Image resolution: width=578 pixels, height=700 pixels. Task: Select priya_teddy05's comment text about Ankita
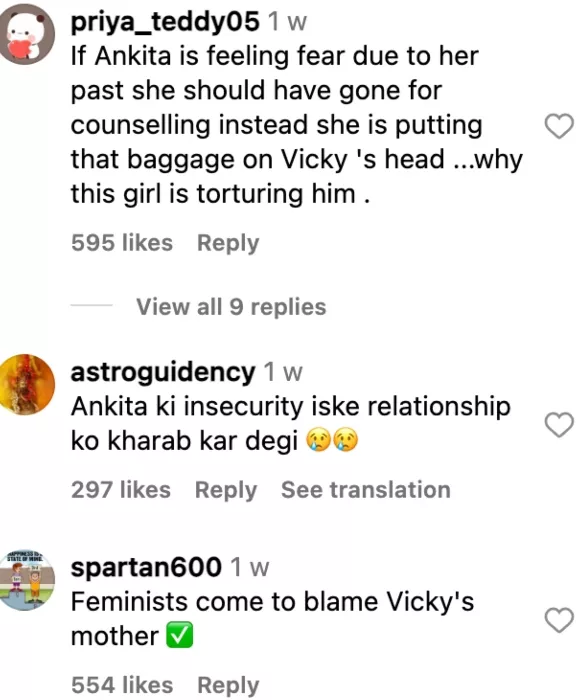(297, 125)
